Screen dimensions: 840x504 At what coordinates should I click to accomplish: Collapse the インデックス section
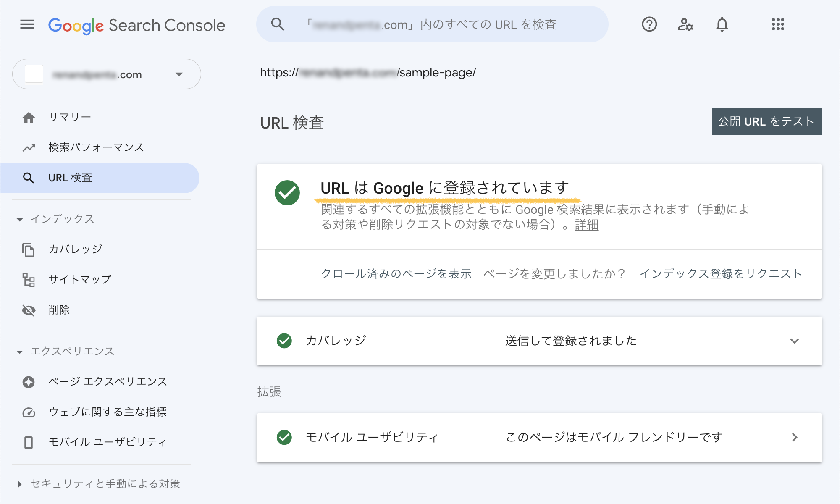click(x=20, y=220)
